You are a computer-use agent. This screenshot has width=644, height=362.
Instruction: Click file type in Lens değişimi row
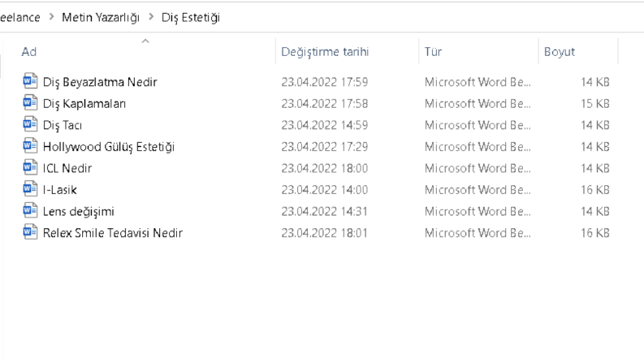click(x=478, y=211)
